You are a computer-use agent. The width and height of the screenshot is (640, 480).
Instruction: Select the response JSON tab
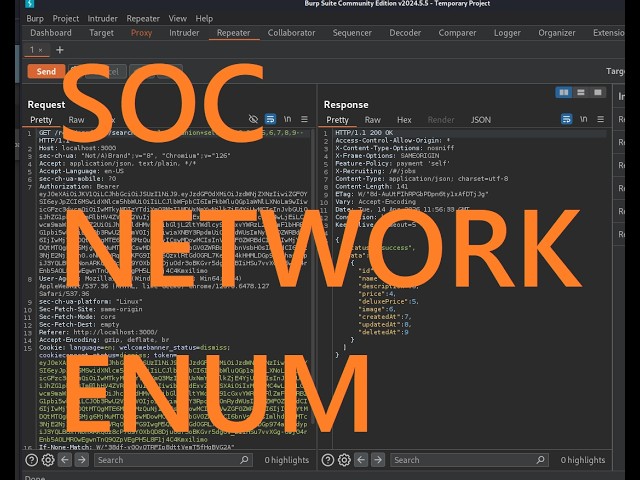click(x=481, y=120)
